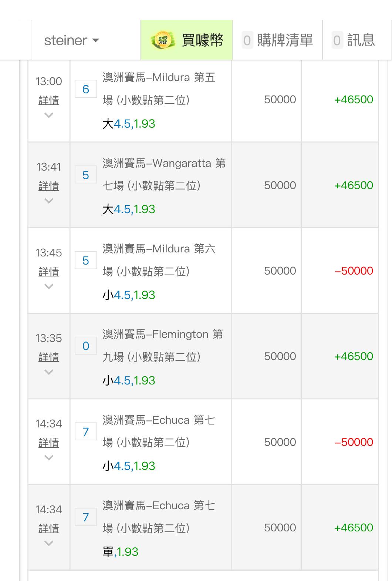Click the 澳洲賽馬–Flemington 第九場 bet title
This screenshot has height=581, width=392.
pyautogui.click(x=163, y=345)
